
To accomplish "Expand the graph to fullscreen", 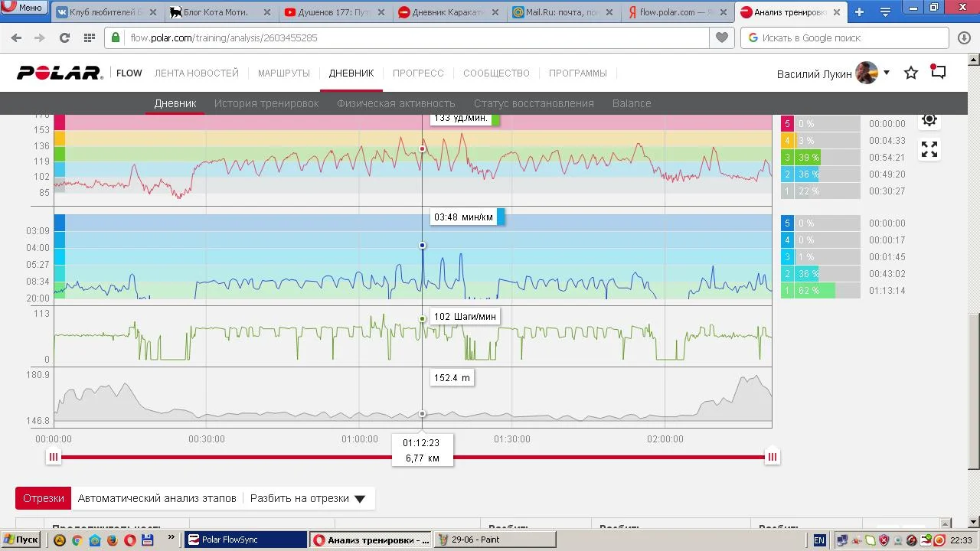I will pos(929,150).
